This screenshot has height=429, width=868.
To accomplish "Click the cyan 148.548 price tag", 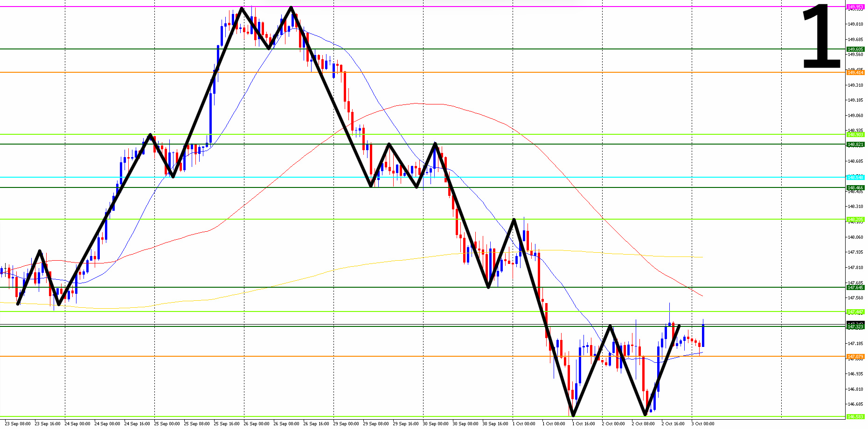I will pyautogui.click(x=855, y=177).
